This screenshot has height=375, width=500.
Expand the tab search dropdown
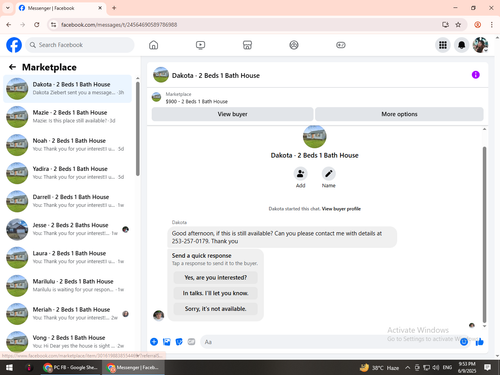coord(8,8)
